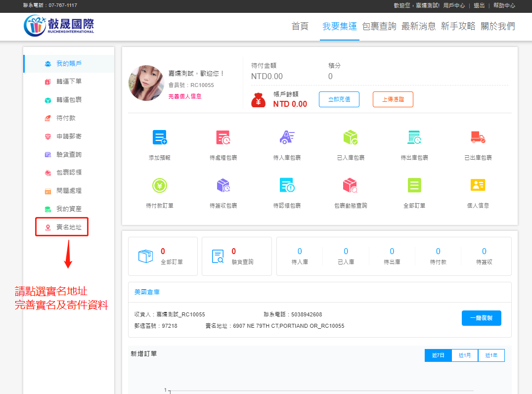The width and height of the screenshot is (532, 394).
Task: Click the 立即充值 button
Action: [x=339, y=99]
